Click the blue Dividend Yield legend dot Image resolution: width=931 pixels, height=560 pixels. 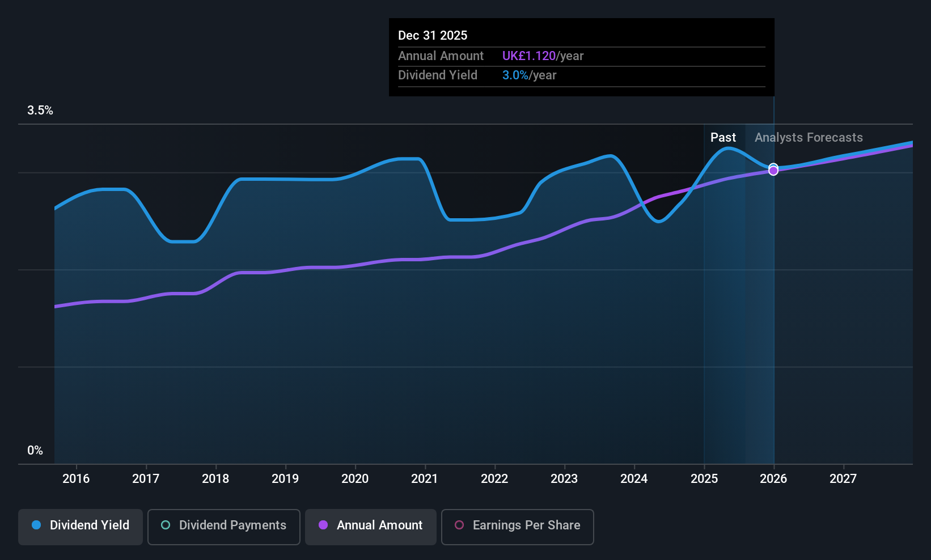pyautogui.click(x=36, y=525)
